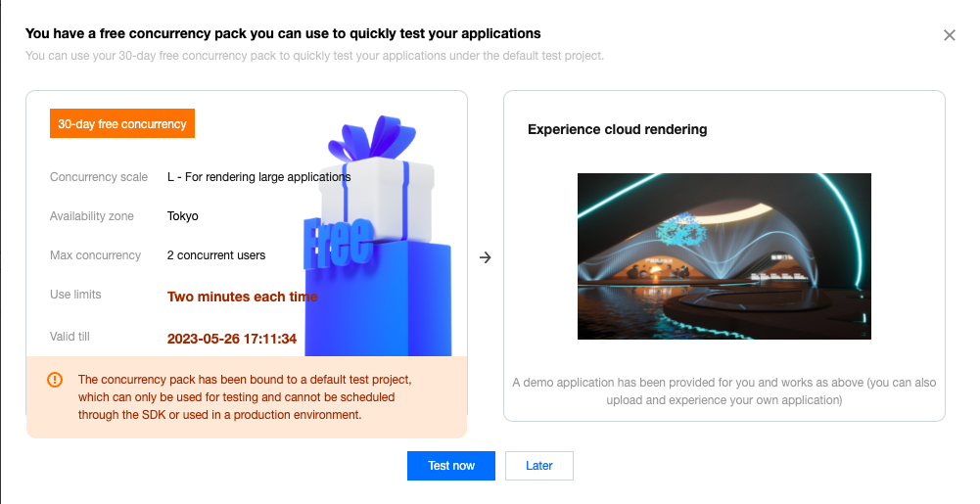Close the free concurrency pack dialog
Screen dimensions: 980x504
pos(949,35)
